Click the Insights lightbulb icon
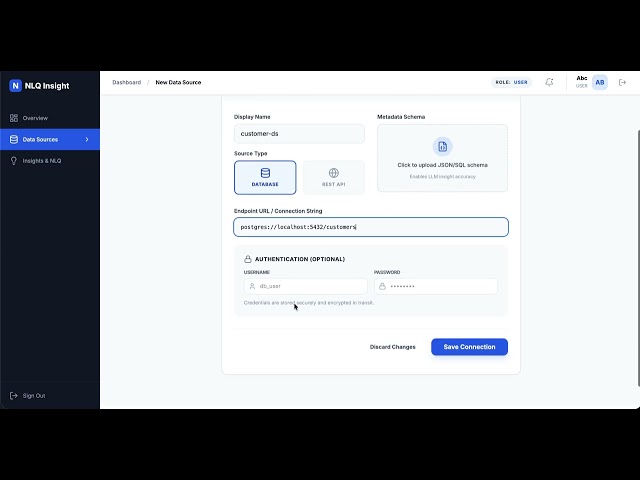 pyautogui.click(x=14, y=161)
